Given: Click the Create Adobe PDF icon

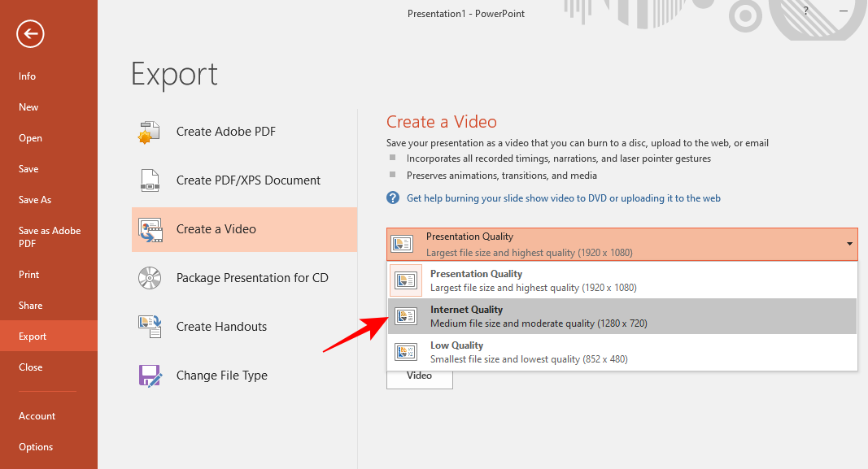Looking at the screenshot, I should click(x=150, y=132).
